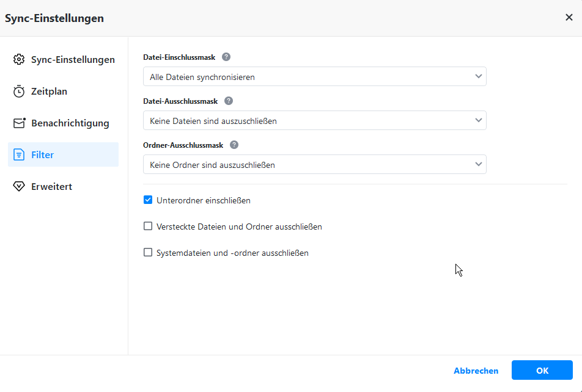Expand the Datei-Einschlussmask dropdown arrow
582x392 pixels.
(478, 77)
